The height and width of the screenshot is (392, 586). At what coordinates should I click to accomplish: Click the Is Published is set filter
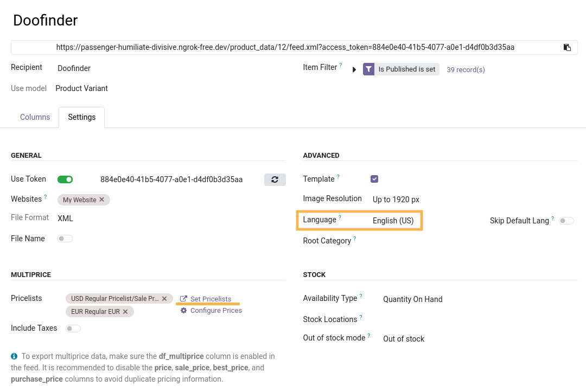(x=406, y=69)
